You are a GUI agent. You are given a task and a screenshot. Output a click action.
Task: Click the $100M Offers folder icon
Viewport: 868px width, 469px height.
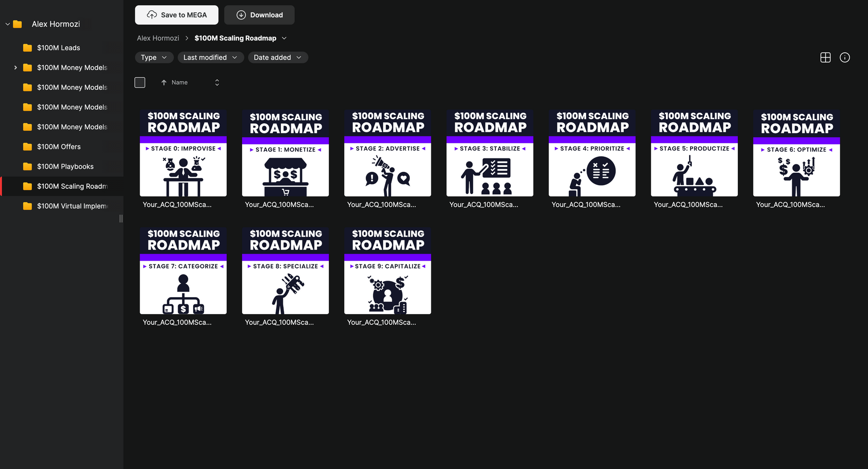(28, 147)
